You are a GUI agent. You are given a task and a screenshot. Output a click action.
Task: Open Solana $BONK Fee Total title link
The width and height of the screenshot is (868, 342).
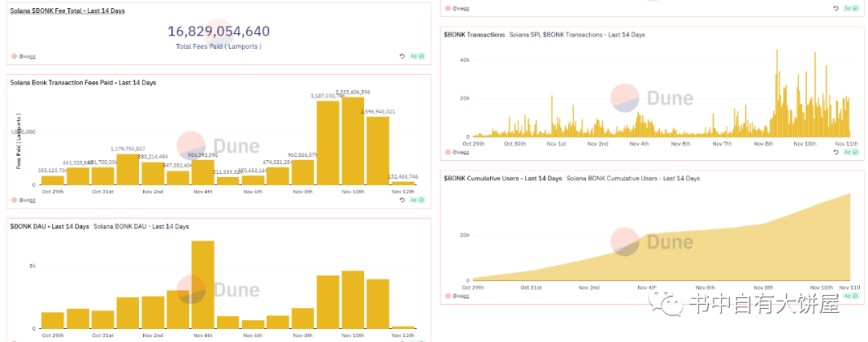click(68, 10)
